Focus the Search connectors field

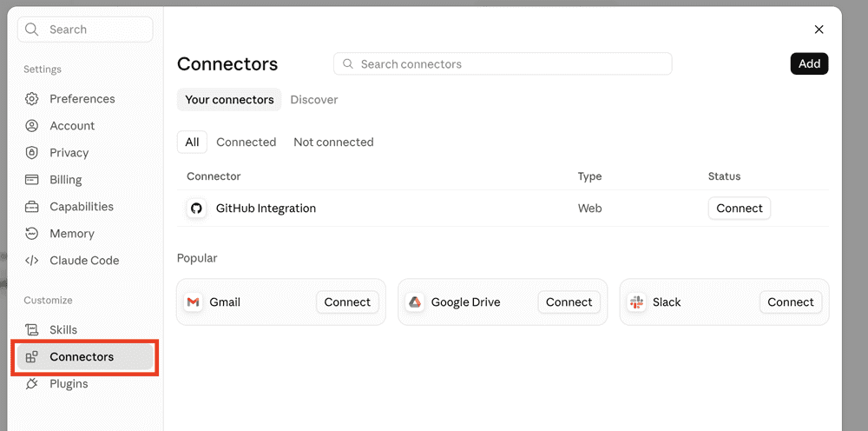click(x=503, y=63)
